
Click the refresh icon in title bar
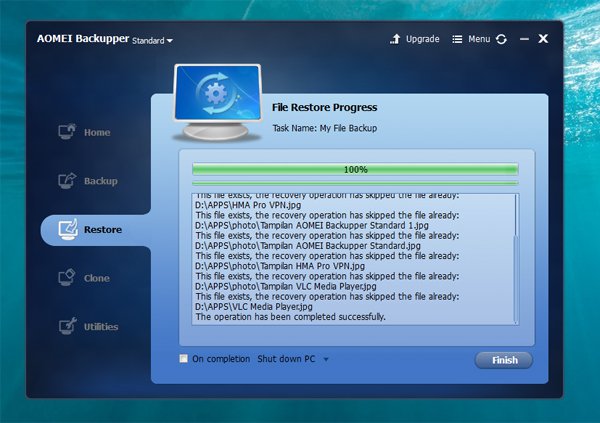coord(501,39)
